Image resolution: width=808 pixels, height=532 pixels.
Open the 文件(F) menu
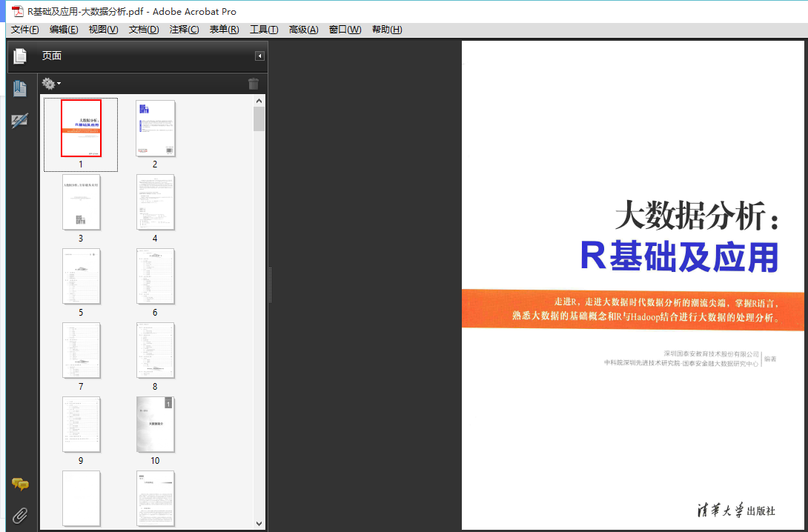click(x=24, y=30)
